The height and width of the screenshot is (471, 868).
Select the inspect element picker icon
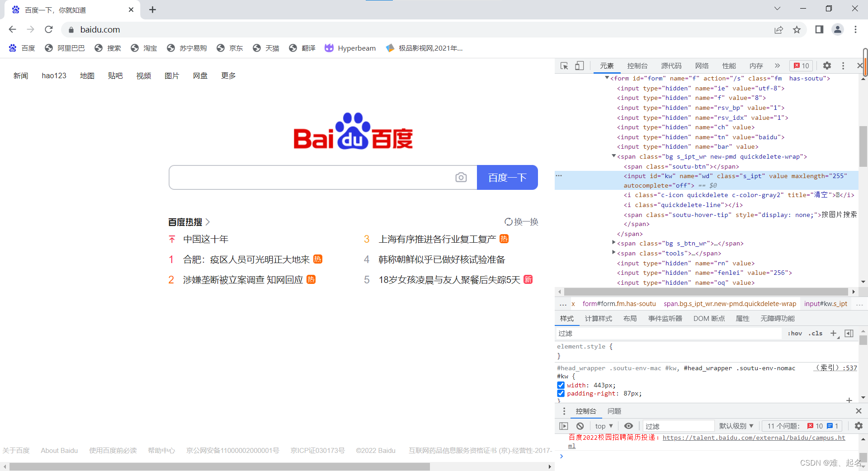point(564,66)
